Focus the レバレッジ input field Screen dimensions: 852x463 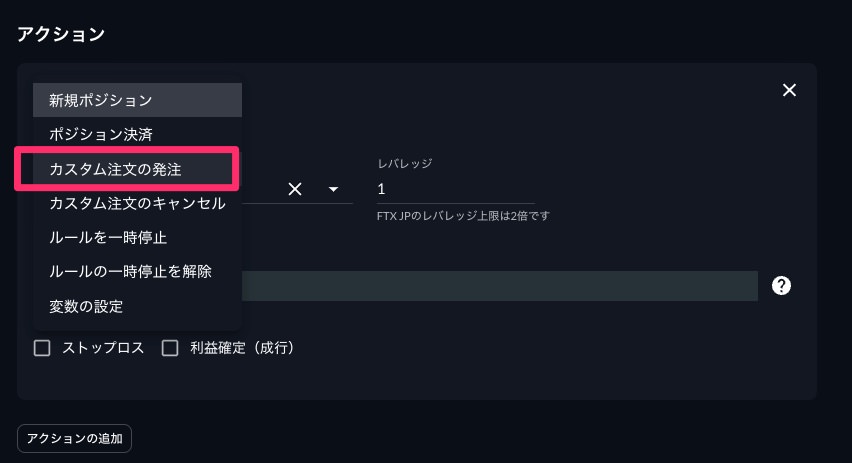pos(455,189)
